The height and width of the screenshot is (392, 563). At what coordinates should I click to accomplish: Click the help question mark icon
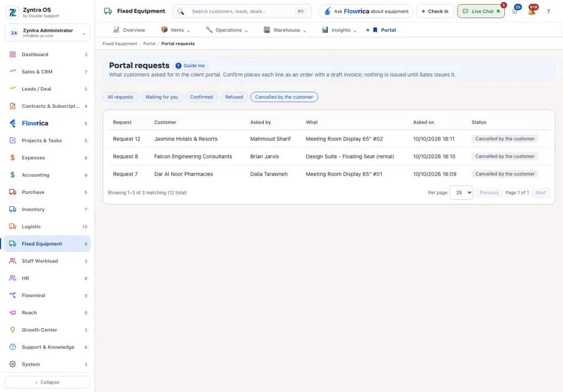pos(548,12)
